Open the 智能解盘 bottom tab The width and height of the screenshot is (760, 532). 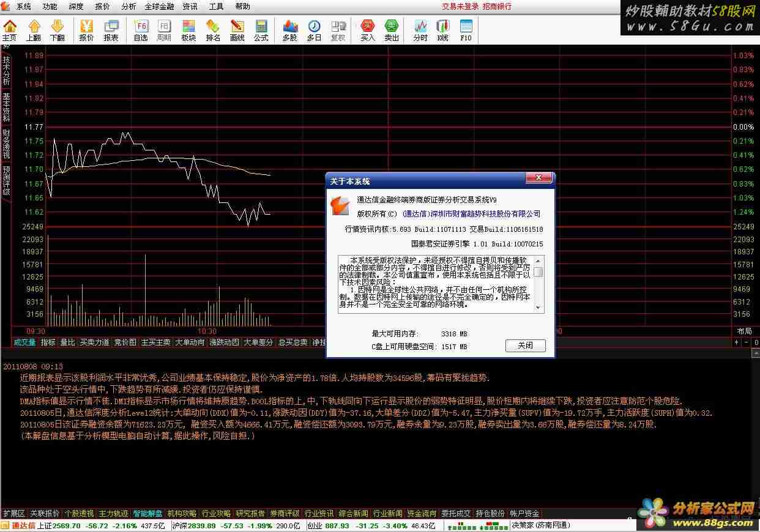pos(148,514)
